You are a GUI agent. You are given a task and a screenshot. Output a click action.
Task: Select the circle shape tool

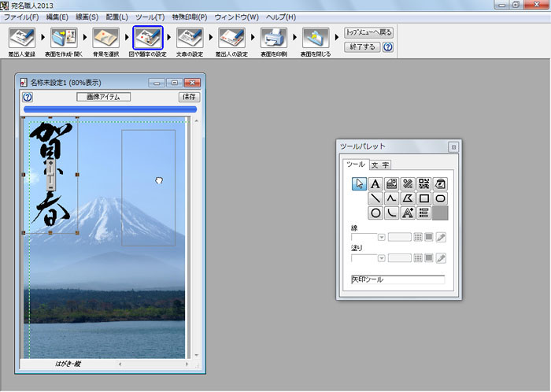tap(375, 213)
